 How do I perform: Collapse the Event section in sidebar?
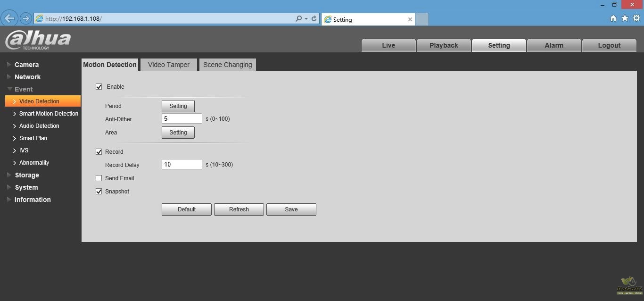(24, 89)
